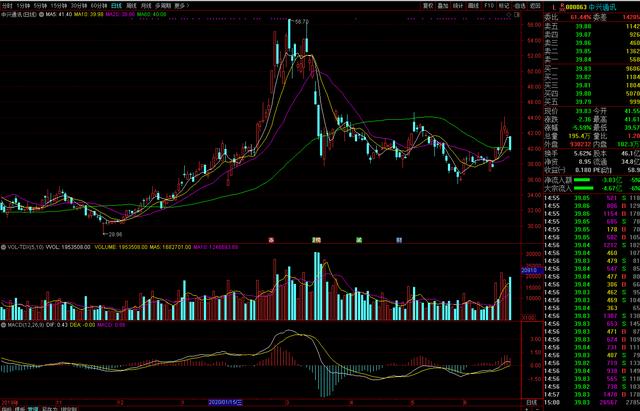
Task: Click the L icon beside stock code
Action: coord(553,7)
